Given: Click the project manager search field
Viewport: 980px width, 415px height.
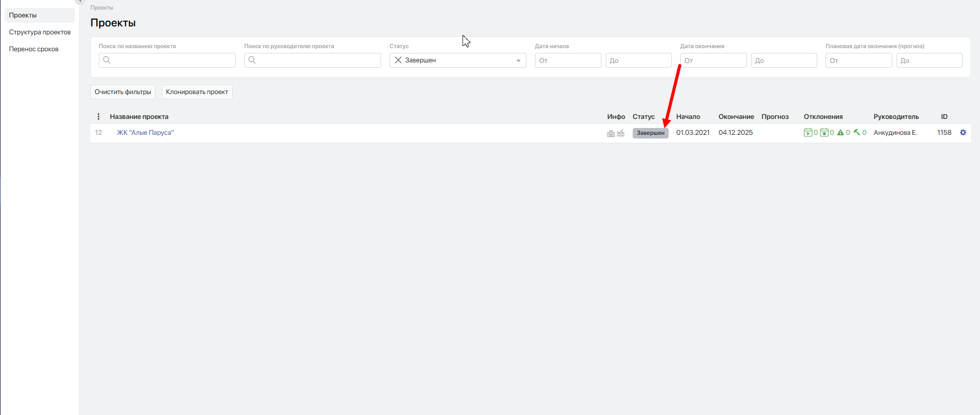Looking at the screenshot, I should 312,60.
